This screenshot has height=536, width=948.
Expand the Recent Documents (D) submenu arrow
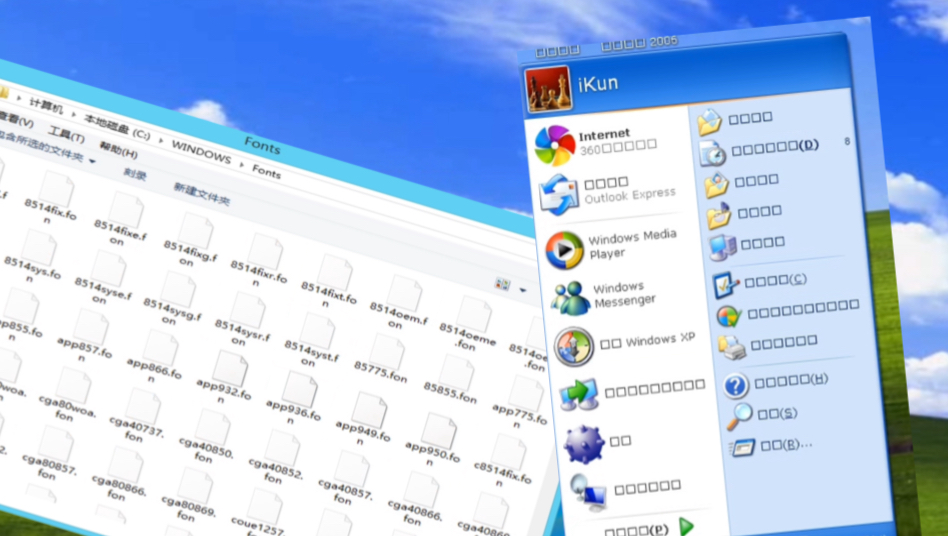coord(847,141)
